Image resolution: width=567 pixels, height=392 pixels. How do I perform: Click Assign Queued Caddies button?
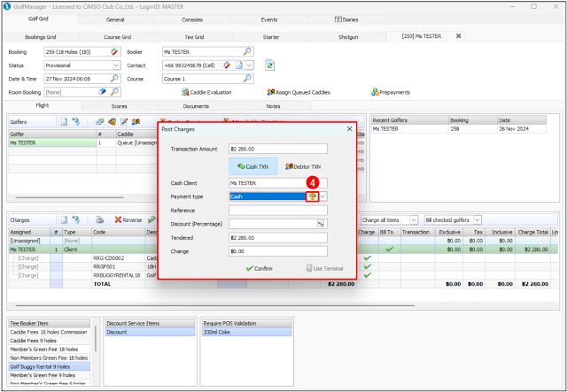point(299,92)
